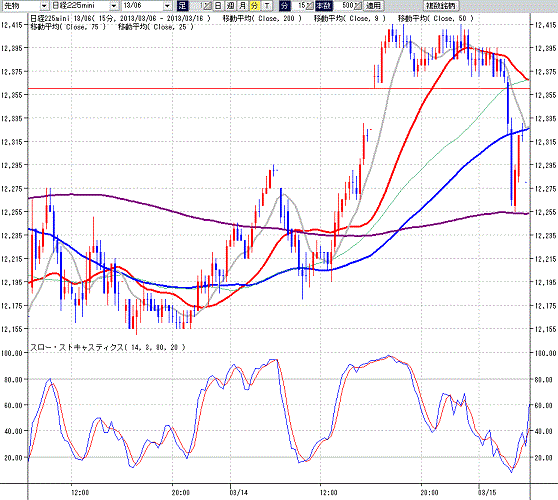Click the 移動平均( Close, 200 ) legend label
The image size is (558, 500).
262,19
